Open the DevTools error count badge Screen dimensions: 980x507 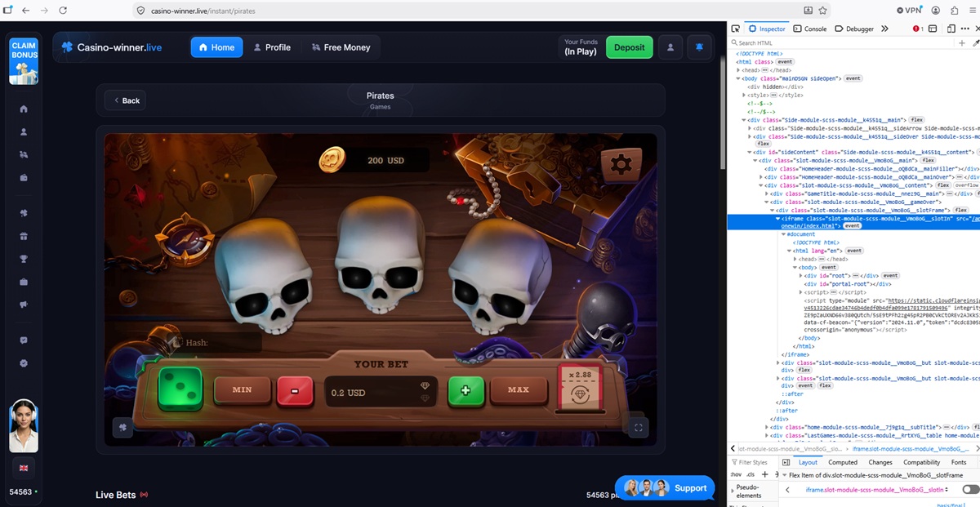[x=918, y=29]
